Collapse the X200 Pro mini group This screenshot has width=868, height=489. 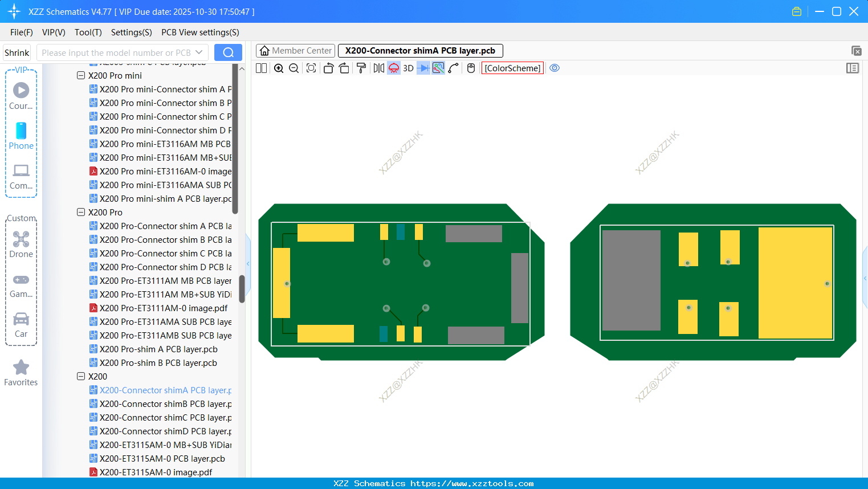81,75
